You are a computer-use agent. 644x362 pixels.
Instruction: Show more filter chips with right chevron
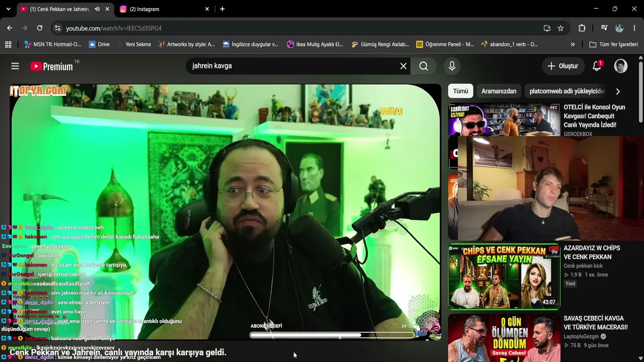[x=618, y=92]
